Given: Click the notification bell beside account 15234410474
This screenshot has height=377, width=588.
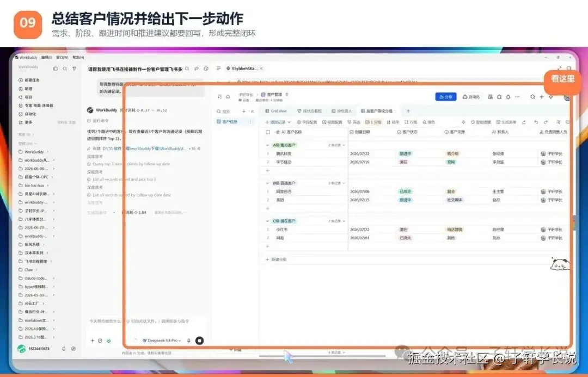Looking at the screenshot, I should pyautogui.click(x=64, y=349).
